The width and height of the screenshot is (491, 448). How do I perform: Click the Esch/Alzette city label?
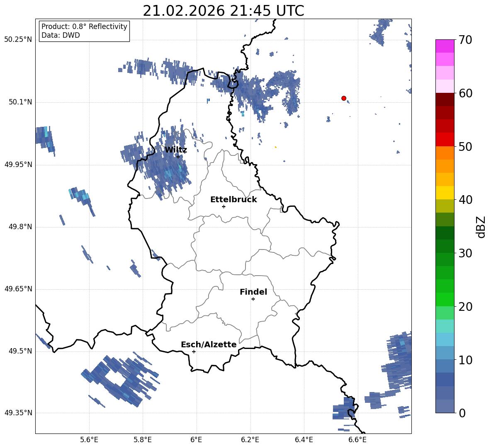(x=209, y=344)
